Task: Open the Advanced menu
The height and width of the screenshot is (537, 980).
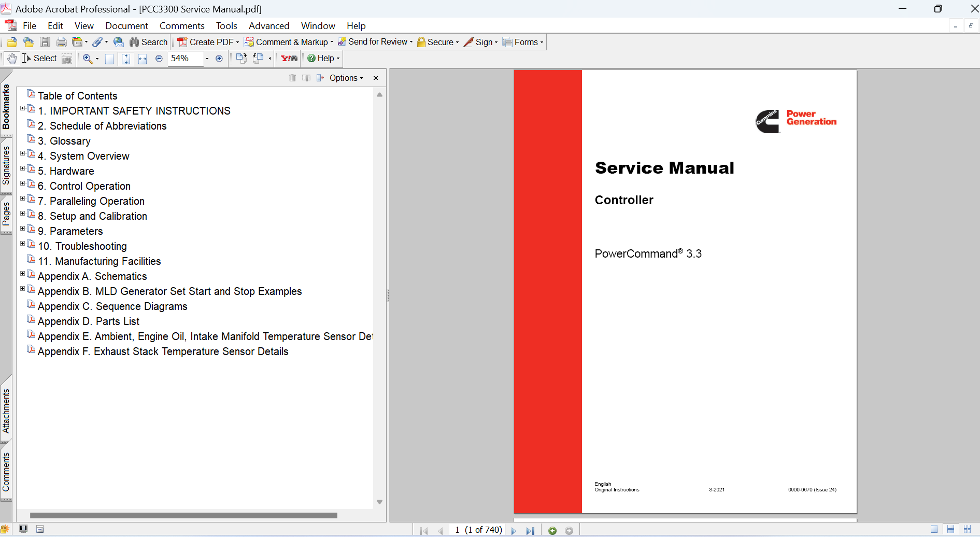Action: pyautogui.click(x=269, y=25)
